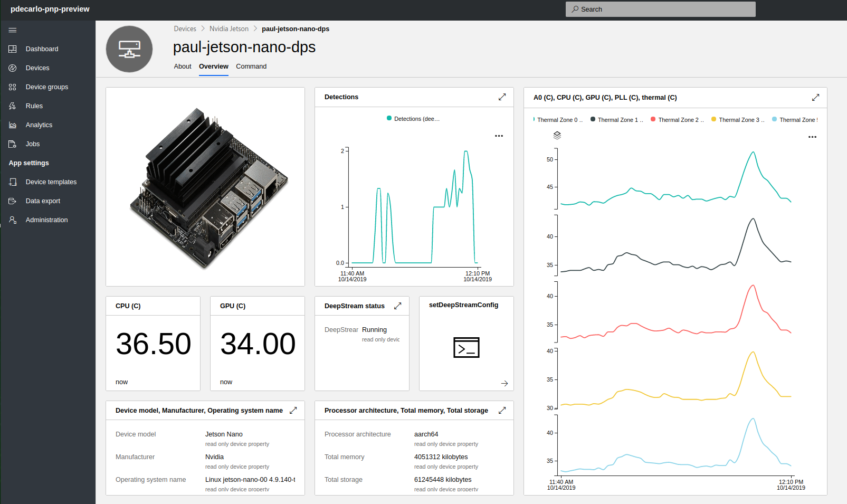This screenshot has width=847, height=504.
Task: Open the Detections tile options menu
Action: 499,136
